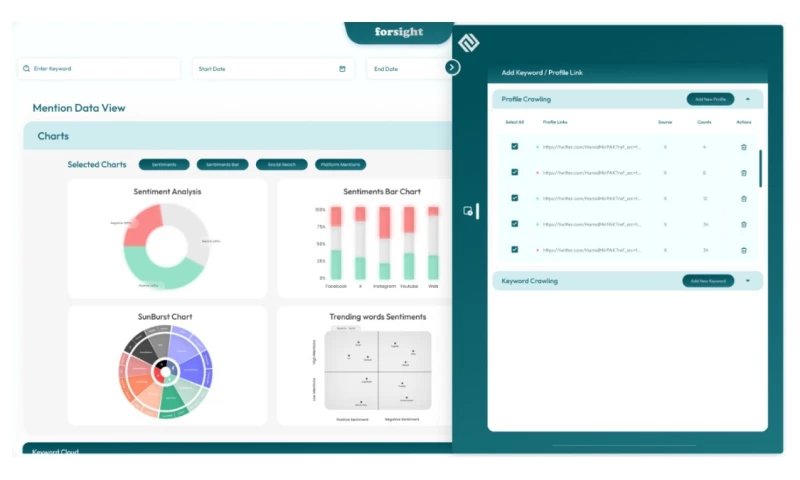Click the Instagram bar in Sentiments Bar Chart
800x480 pixels.
click(385, 243)
